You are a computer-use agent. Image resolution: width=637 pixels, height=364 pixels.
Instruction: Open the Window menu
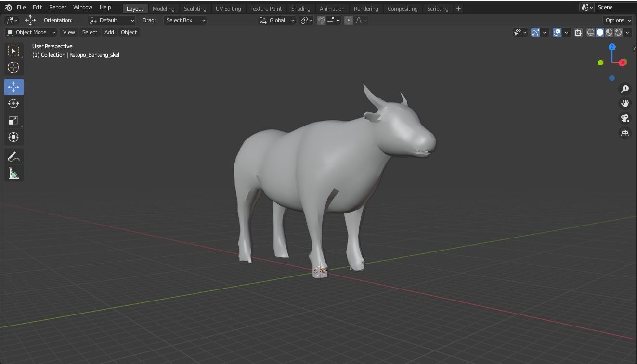coord(82,7)
